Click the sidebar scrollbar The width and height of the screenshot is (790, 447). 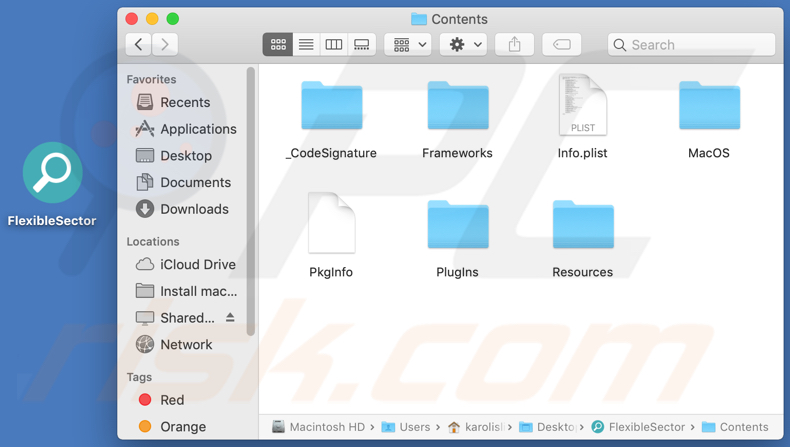point(250,202)
